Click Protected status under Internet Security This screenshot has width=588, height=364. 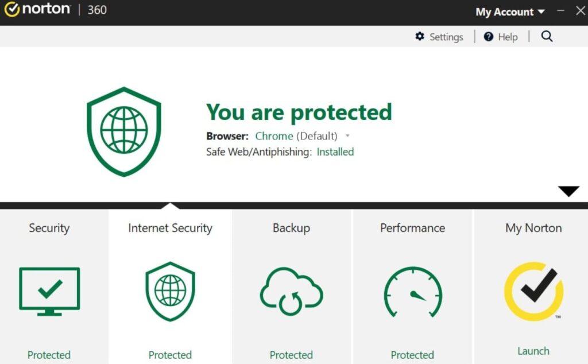(170, 355)
